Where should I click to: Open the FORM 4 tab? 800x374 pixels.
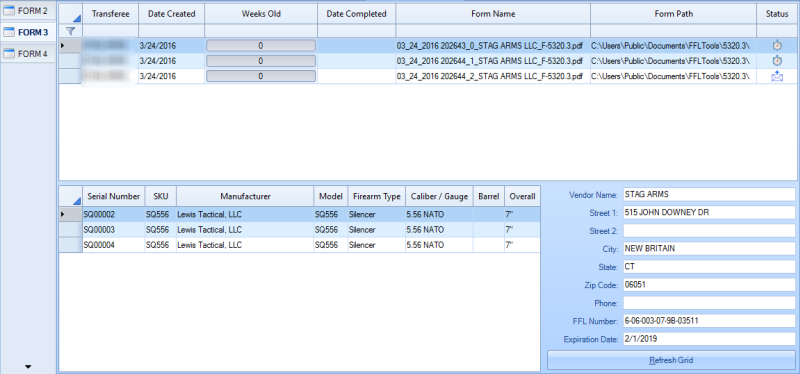pyautogui.click(x=28, y=54)
